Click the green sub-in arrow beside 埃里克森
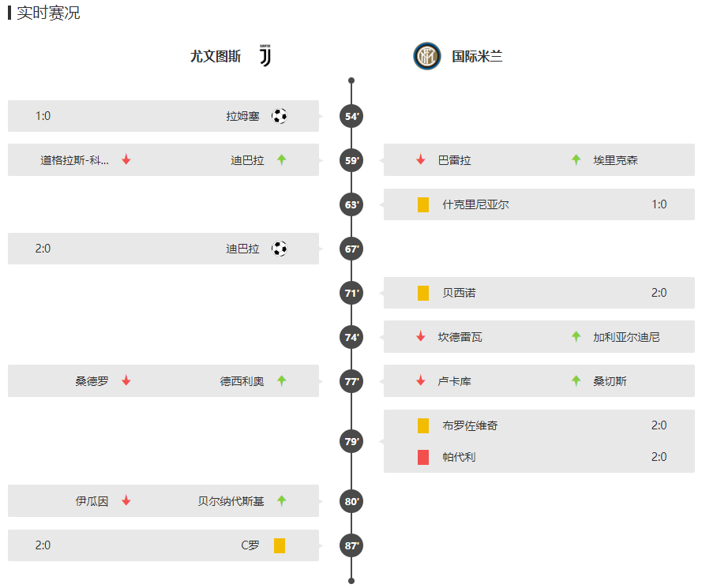Screen dimensions: 702x588 (576, 159)
